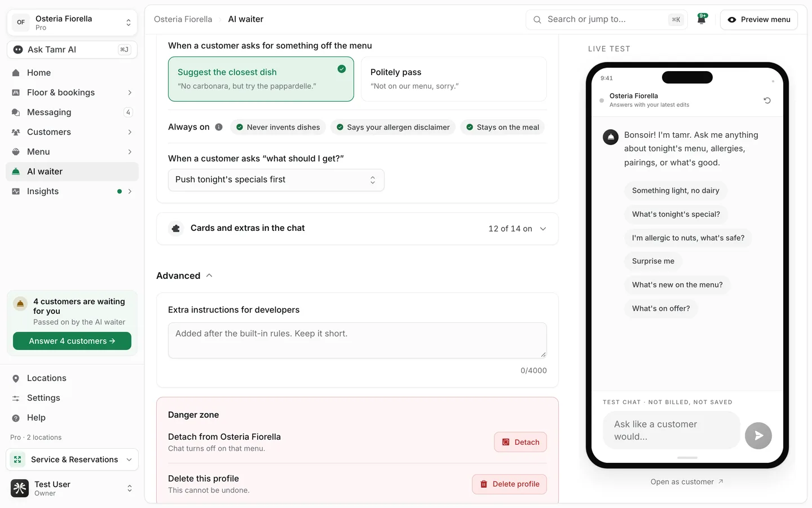Toggle Says your allergen disclaimer chip
The height and width of the screenshot is (508, 812).
pyautogui.click(x=393, y=127)
